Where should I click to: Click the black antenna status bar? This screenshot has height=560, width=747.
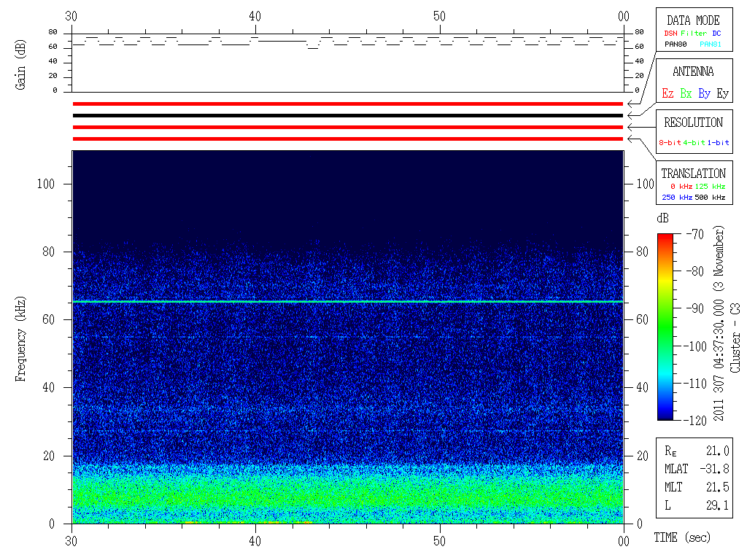(348, 115)
